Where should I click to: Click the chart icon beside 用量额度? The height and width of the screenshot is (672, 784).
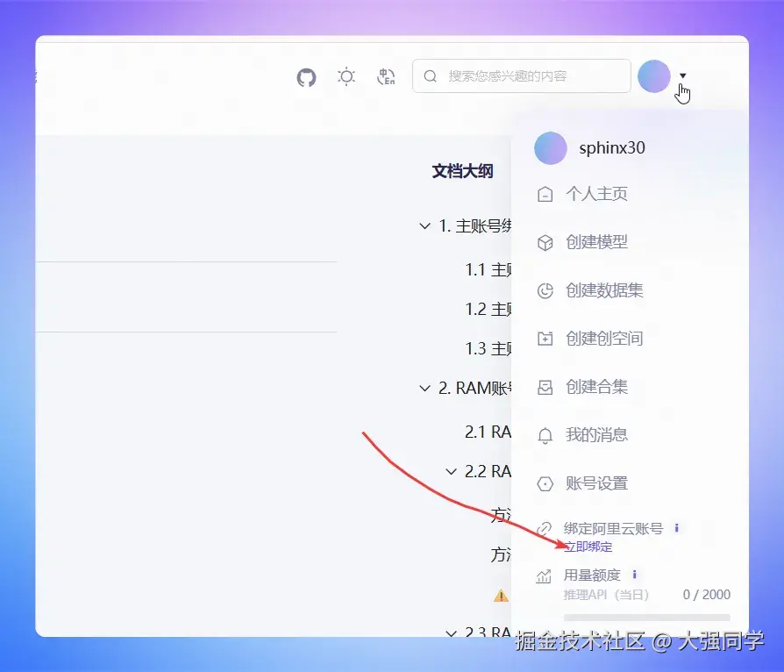(544, 576)
